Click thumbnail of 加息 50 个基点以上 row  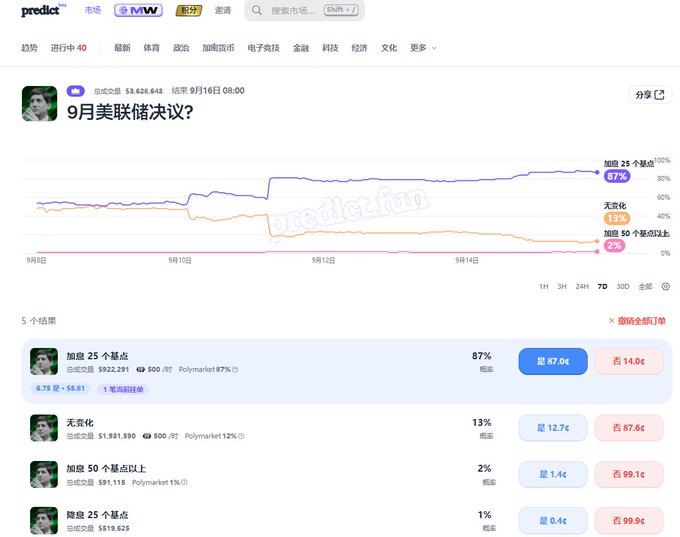(44, 474)
